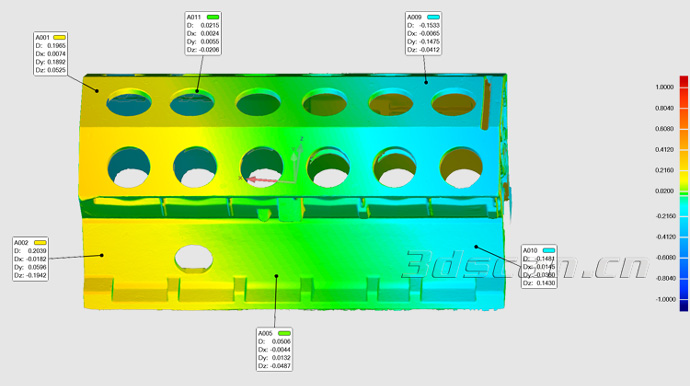The height and width of the screenshot is (386, 690).
Task: Select the A010 annotation label box
Action: (x=539, y=267)
